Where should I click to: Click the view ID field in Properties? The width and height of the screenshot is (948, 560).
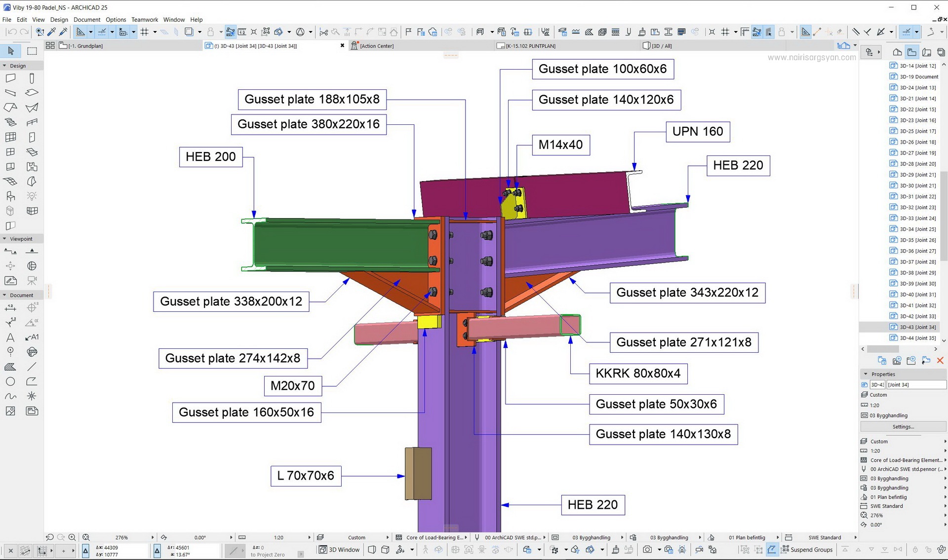coord(877,385)
